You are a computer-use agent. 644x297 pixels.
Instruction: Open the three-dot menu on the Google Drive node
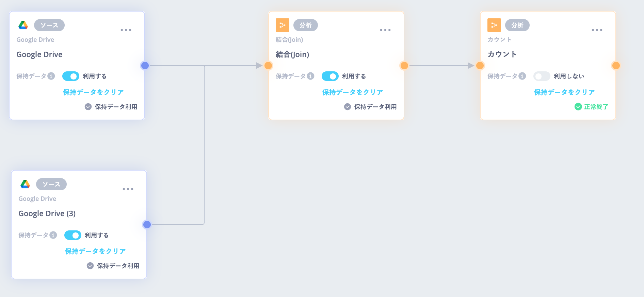(x=126, y=30)
